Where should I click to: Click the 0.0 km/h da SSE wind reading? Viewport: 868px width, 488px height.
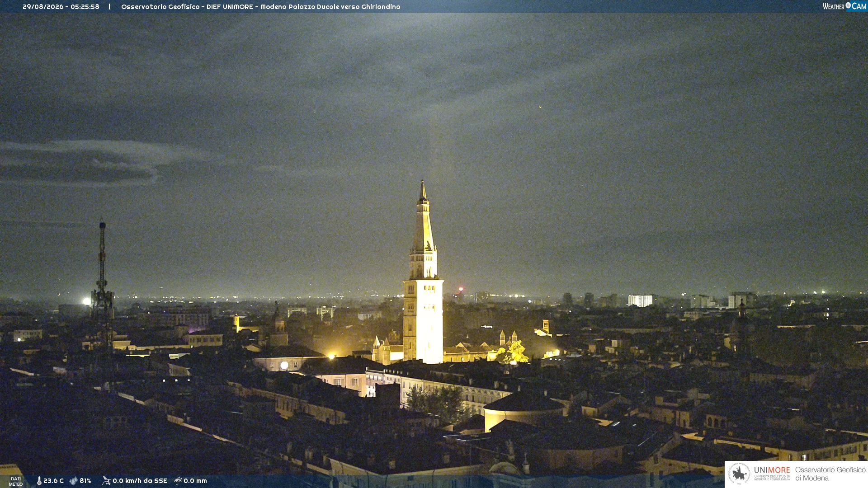(x=140, y=481)
